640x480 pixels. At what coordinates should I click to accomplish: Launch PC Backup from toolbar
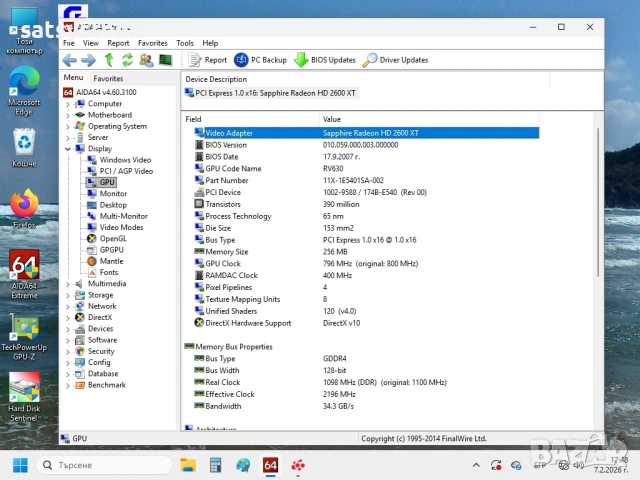coord(260,60)
